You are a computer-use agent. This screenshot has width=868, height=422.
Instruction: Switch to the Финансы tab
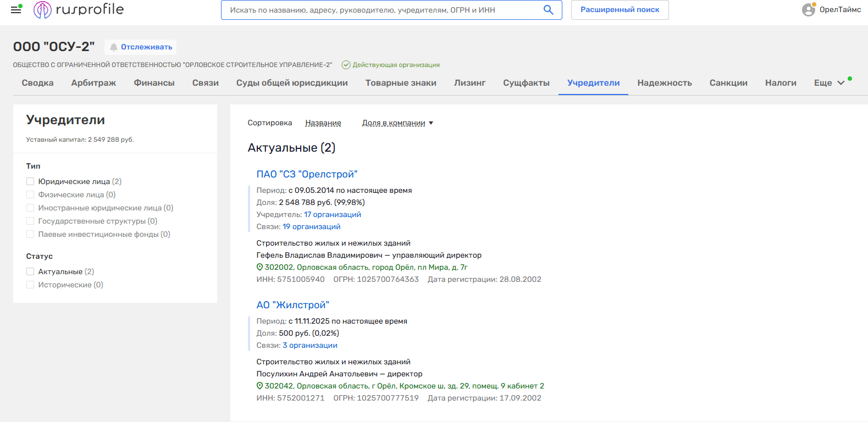[x=154, y=83]
